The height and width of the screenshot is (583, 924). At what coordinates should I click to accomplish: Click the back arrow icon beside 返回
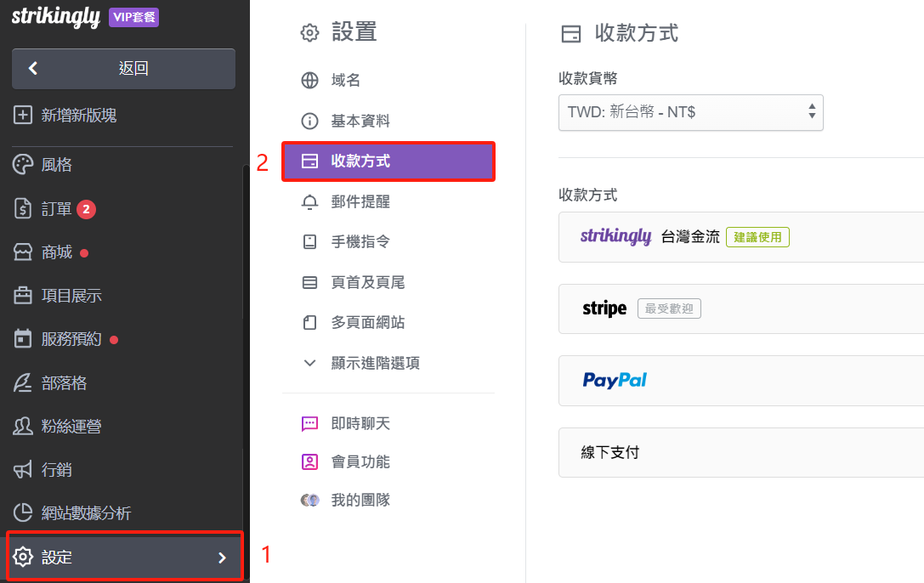coord(33,68)
